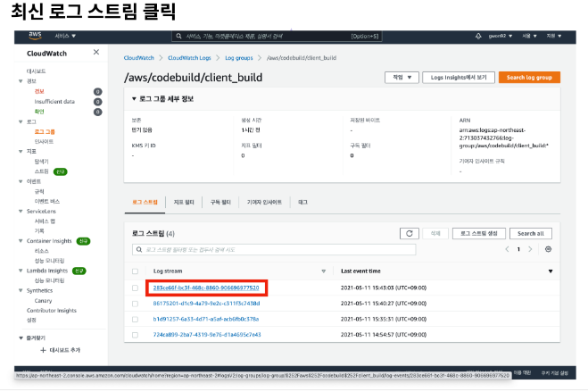
Task: Go to Log groups breadcrumb
Action: tap(239, 58)
